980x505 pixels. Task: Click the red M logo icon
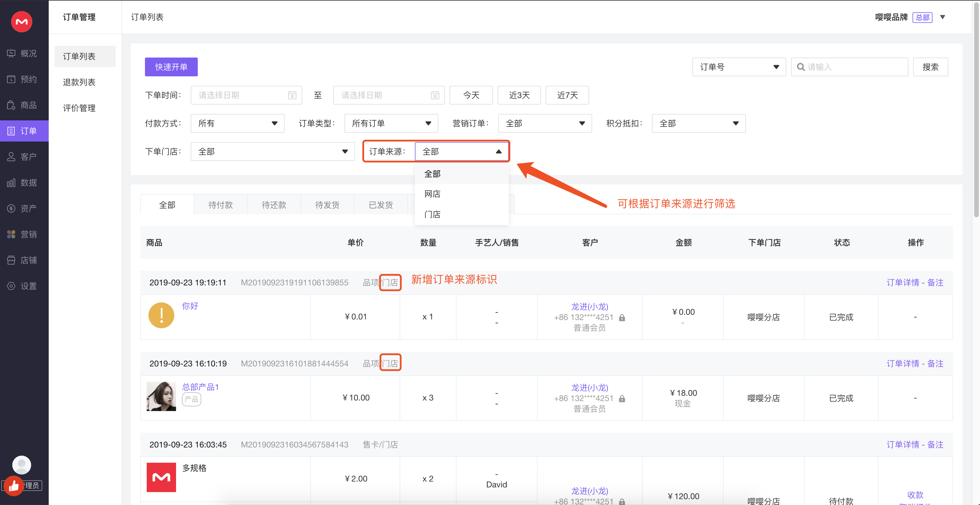pyautogui.click(x=22, y=22)
